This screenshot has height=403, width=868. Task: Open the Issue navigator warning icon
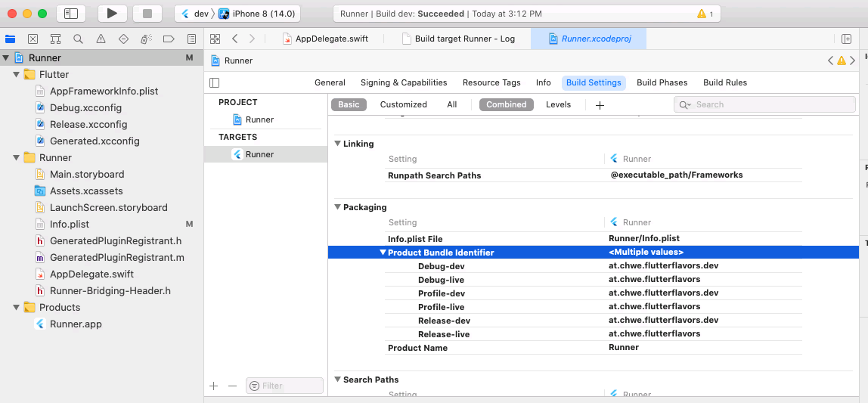(x=101, y=39)
